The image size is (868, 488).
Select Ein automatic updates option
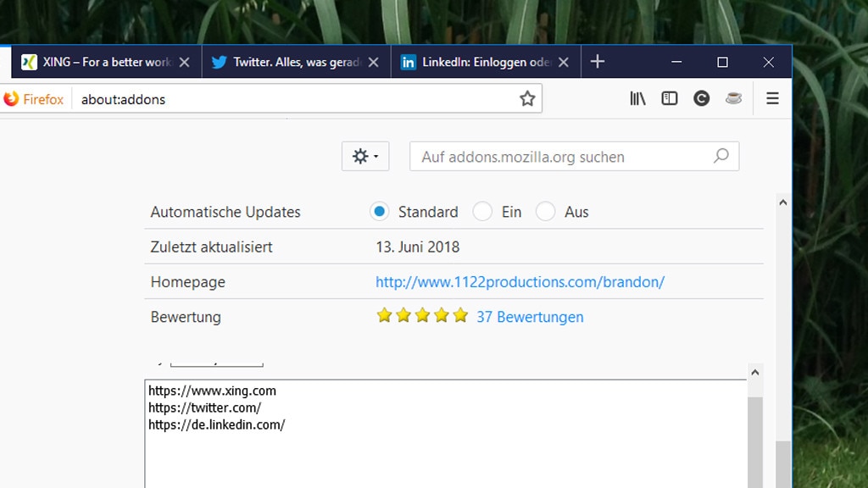coord(482,212)
